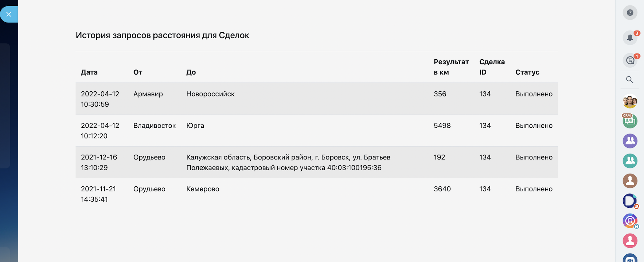Screen dimensions: 644x262
Task: Open the locked purple-orange avatar chat
Action: tap(630, 221)
